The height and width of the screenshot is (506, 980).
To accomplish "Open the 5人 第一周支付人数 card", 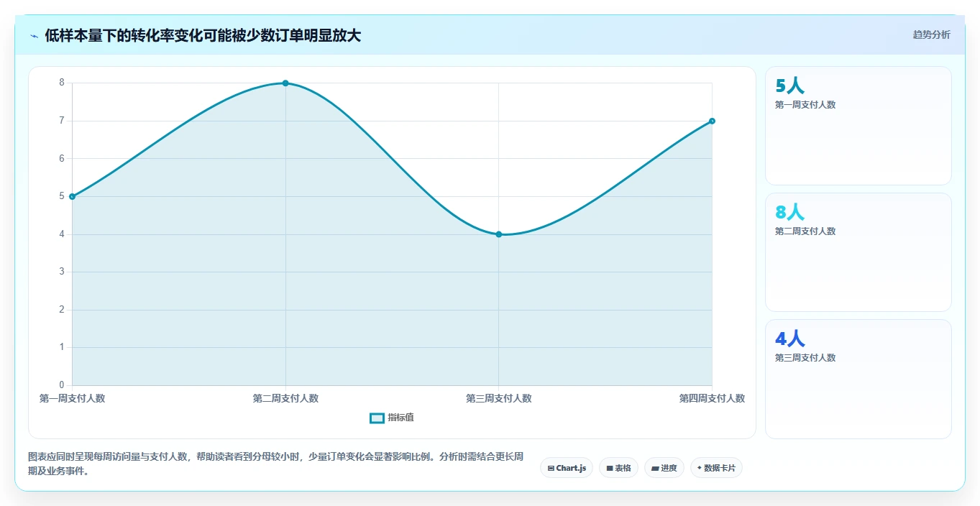I will (x=858, y=126).
